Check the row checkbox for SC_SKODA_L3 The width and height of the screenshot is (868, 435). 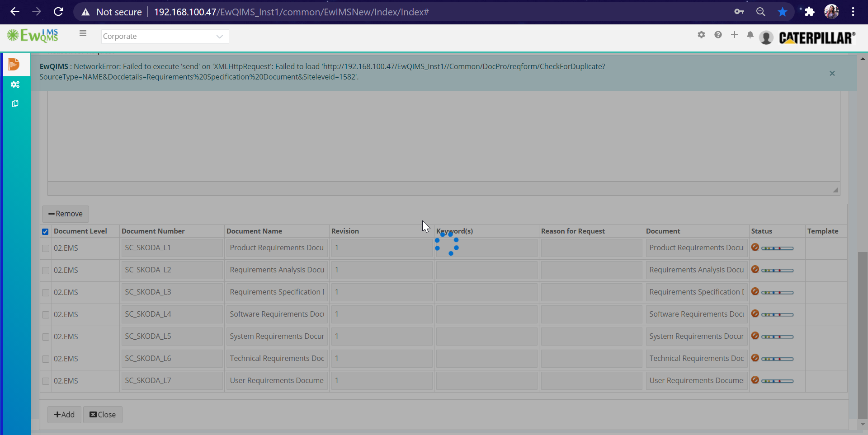pos(46,293)
